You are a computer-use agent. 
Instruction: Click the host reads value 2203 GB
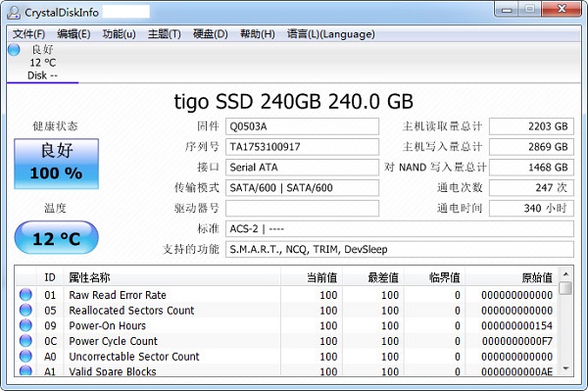(x=531, y=126)
